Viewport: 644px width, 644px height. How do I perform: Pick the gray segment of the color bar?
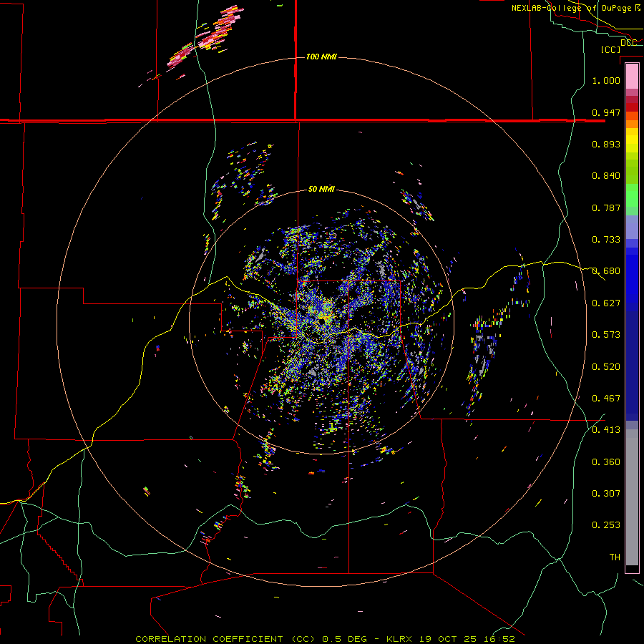632,497
